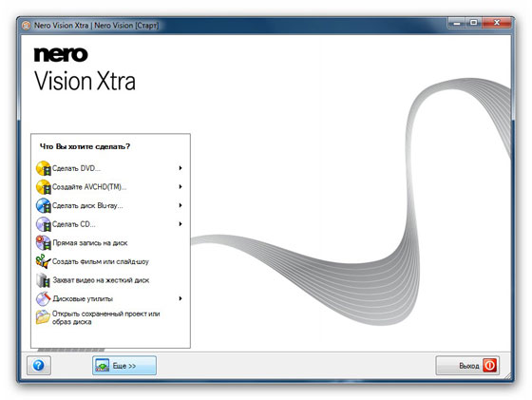Click Открыть сохраненный проект или образ диска

point(105,317)
